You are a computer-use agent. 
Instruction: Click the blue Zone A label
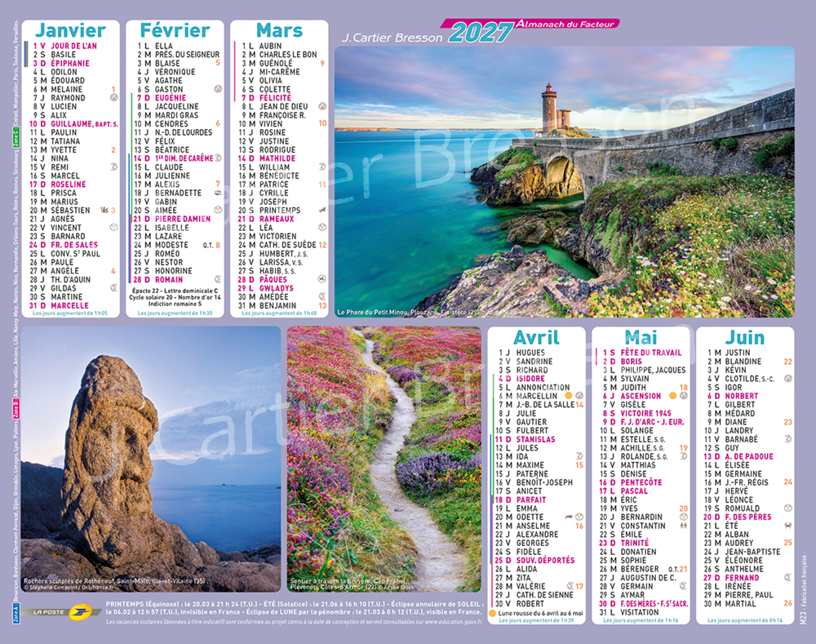pos(16,612)
